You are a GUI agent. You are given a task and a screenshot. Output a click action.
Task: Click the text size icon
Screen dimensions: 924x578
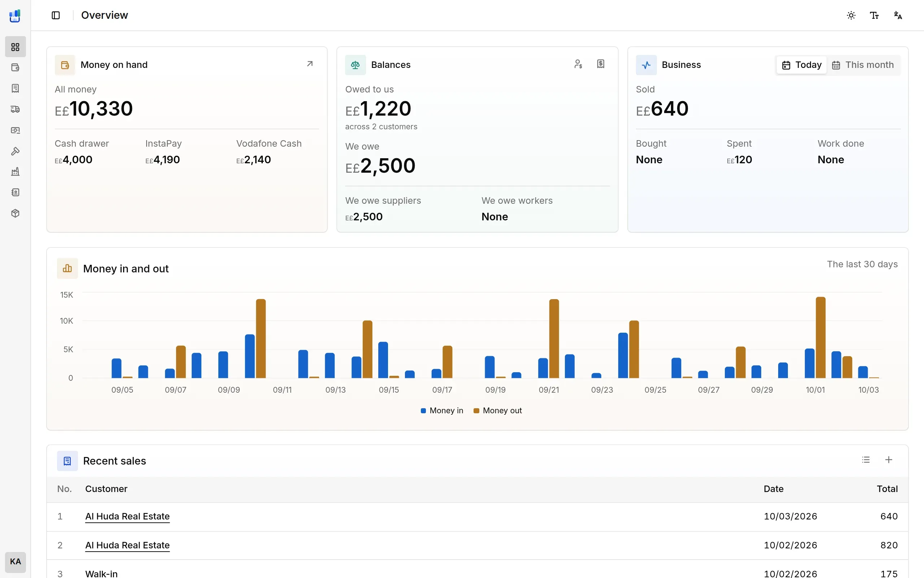point(874,15)
